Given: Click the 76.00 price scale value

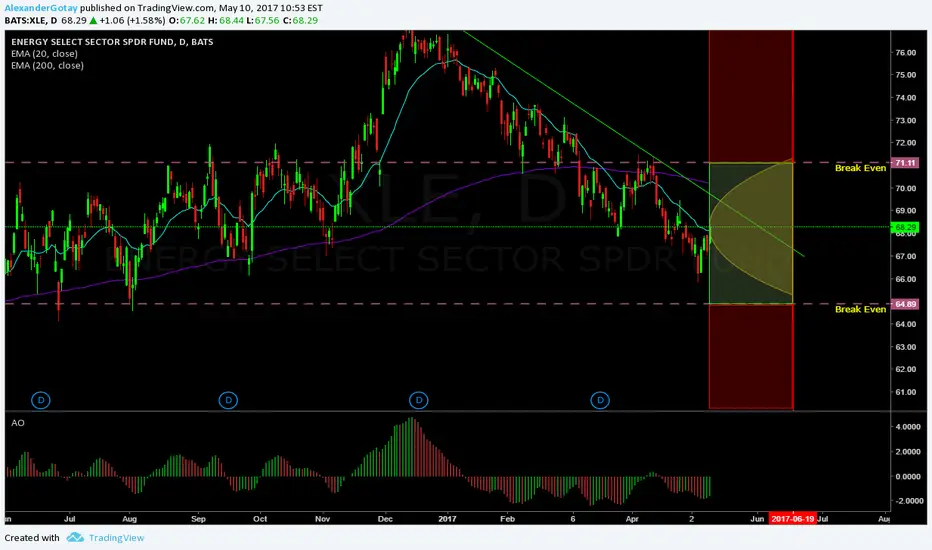Looking at the screenshot, I should 905,52.
